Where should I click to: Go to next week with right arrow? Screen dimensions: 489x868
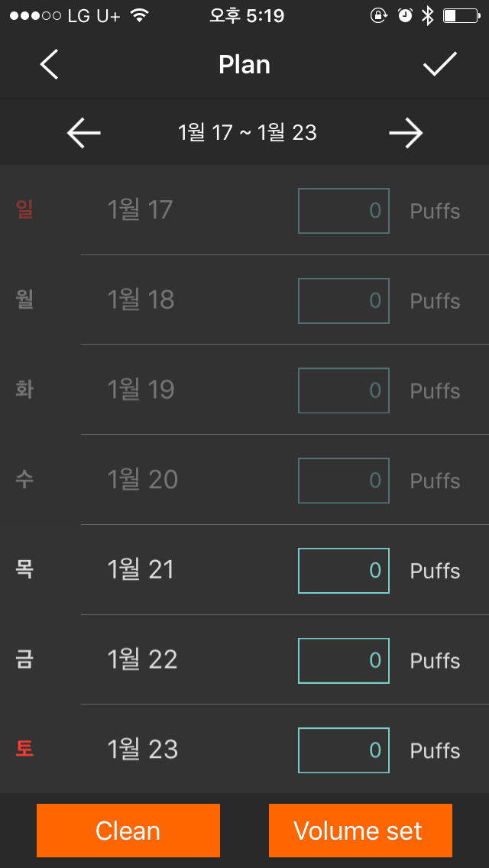[406, 133]
